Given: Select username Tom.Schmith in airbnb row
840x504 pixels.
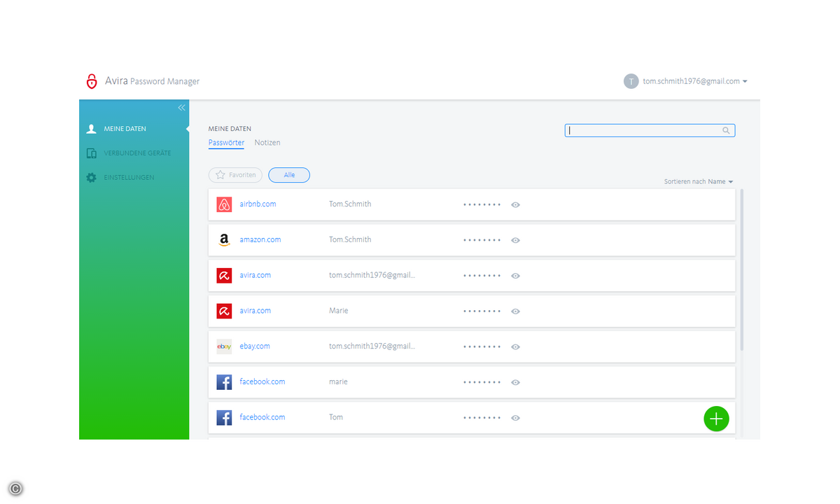Looking at the screenshot, I should click(350, 204).
